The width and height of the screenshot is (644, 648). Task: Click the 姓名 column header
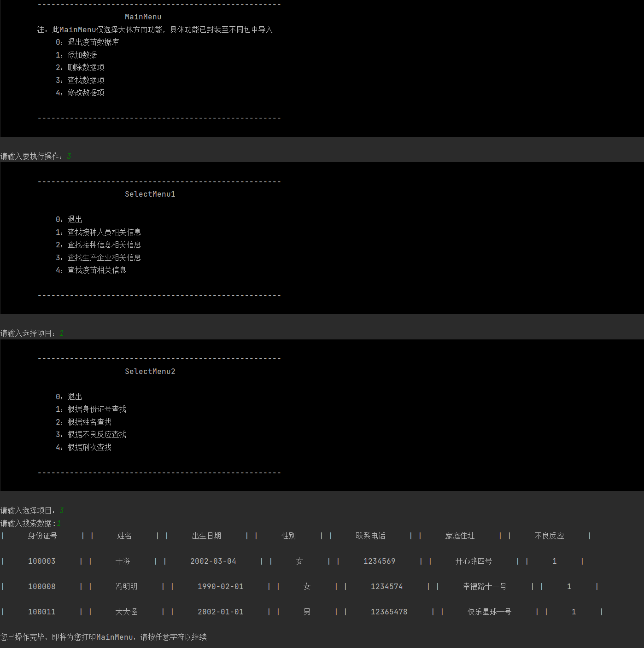(x=124, y=536)
